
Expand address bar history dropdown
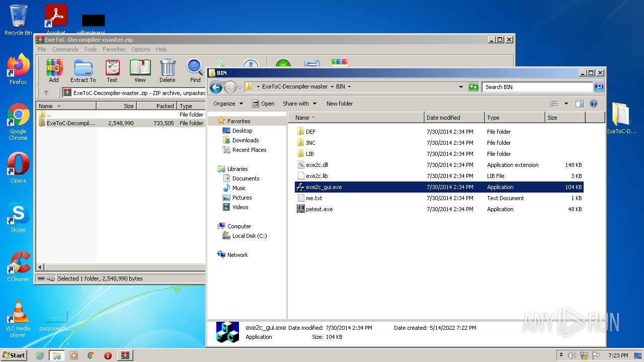[x=461, y=87]
